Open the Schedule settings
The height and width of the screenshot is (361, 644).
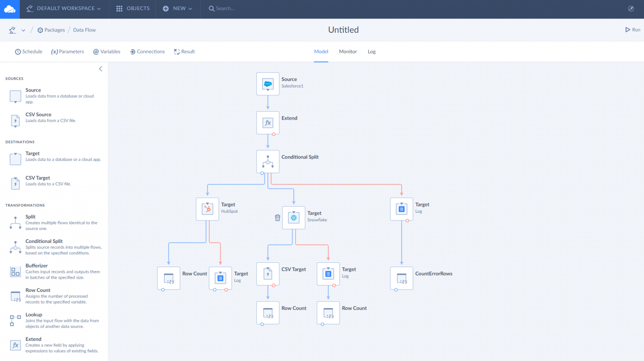tap(29, 52)
